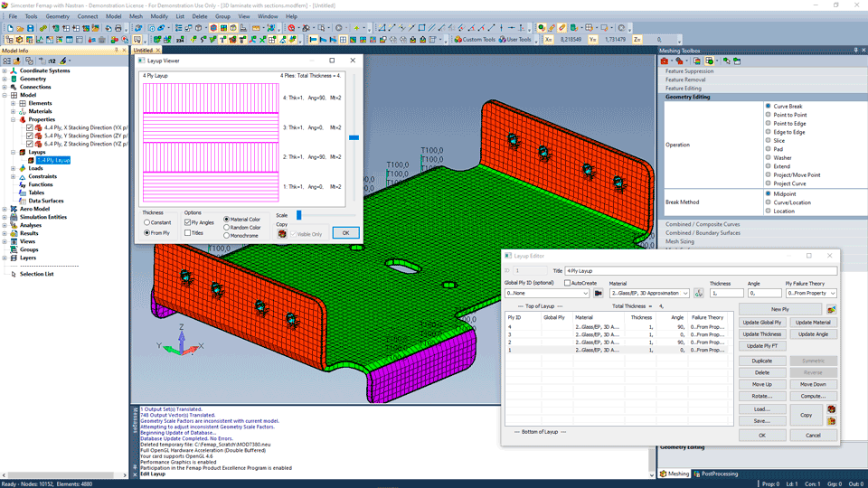Toggle checkbox for 6..4 Ply Z Stacking property

tap(30, 144)
